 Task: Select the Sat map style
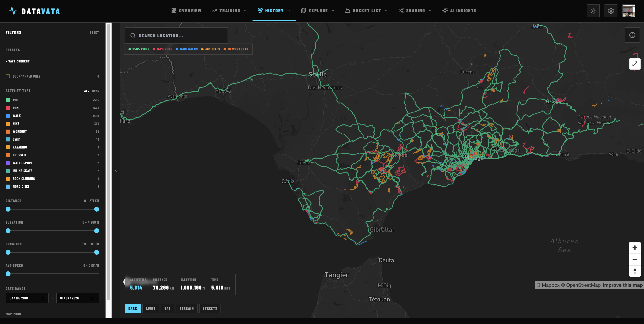(x=168, y=308)
